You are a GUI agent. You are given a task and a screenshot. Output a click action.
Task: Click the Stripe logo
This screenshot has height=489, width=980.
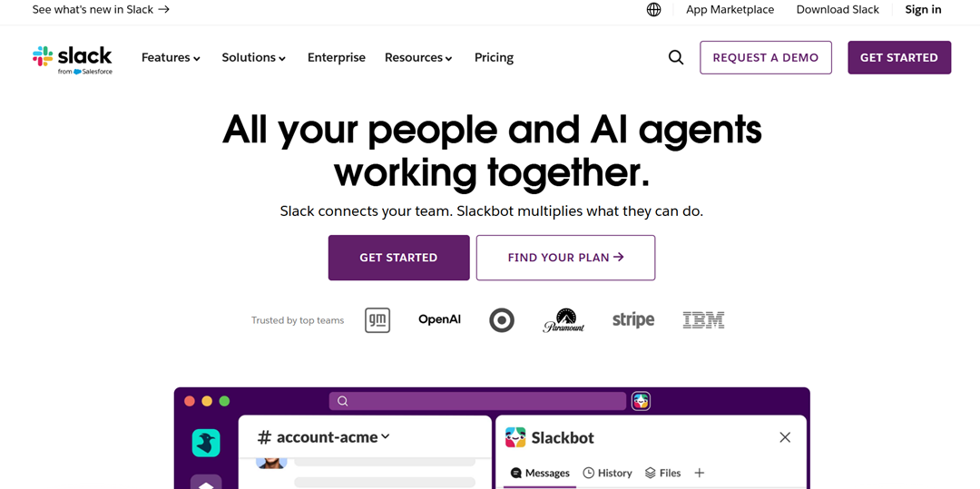pyautogui.click(x=633, y=319)
